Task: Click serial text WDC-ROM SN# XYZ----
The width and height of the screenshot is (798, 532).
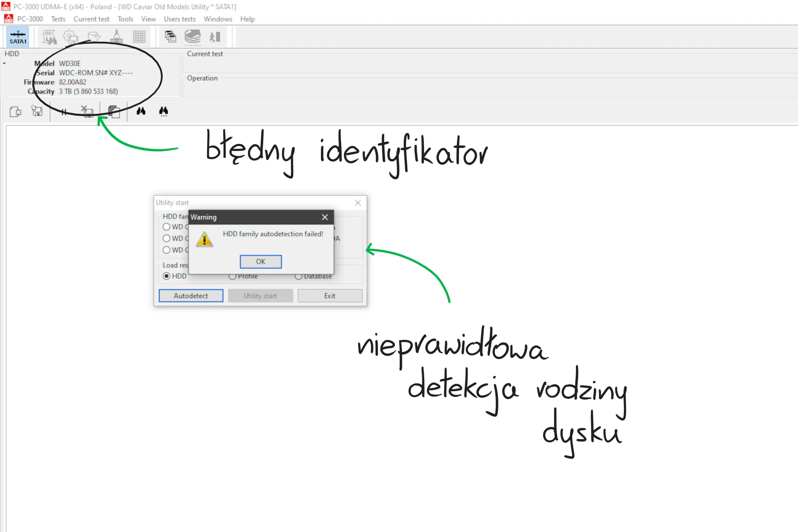Action: [96, 73]
